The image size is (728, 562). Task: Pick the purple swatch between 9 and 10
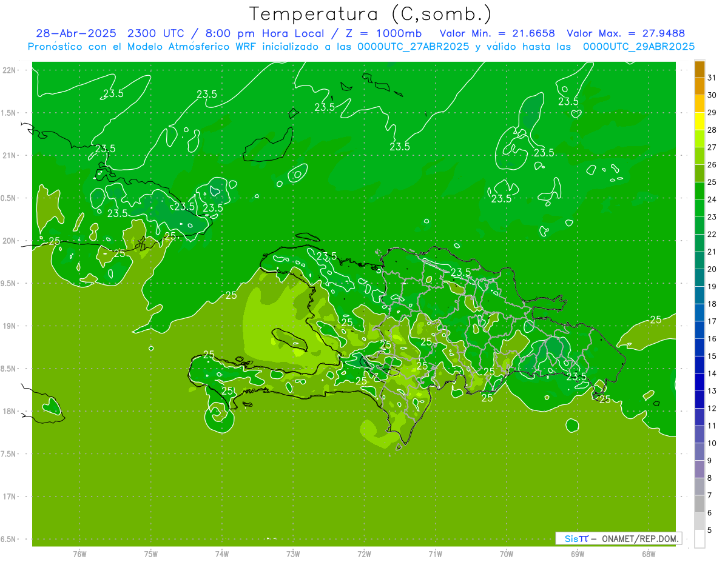pyautogui.click(x=699, y=452)
